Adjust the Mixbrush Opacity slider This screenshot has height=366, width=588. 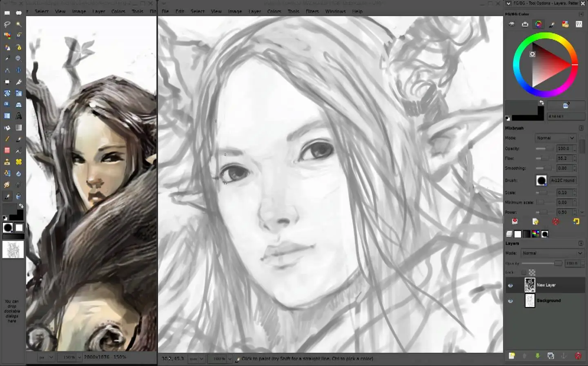click(545, 149)
